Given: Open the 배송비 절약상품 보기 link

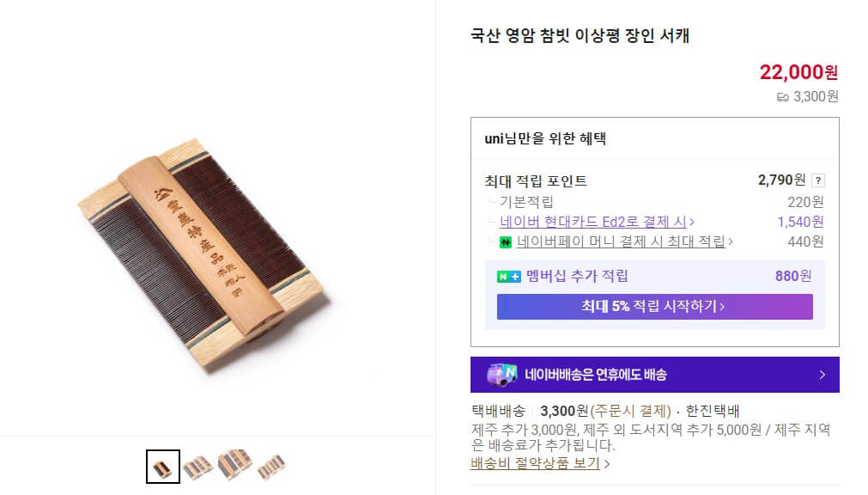Looking at the screenshot, I should point(536,463).
